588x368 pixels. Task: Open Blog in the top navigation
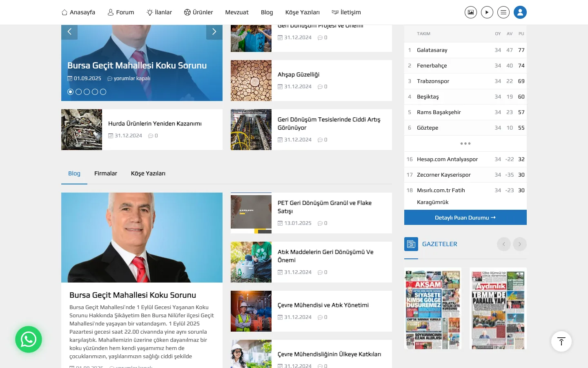pos(267,12)
